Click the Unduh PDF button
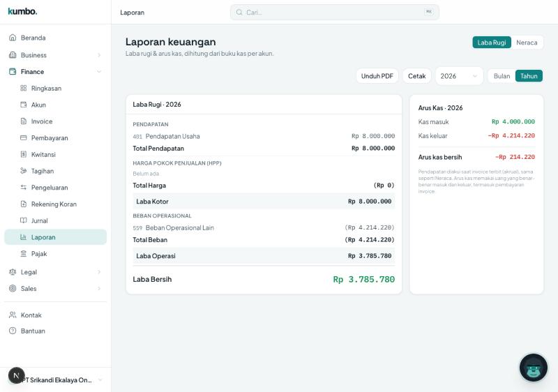Viewport: 558px width, 392px height. tap(377, 76)
